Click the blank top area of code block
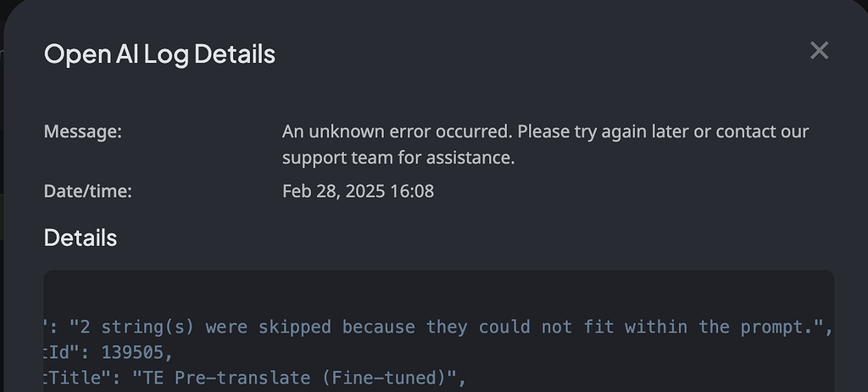The image size is (868, 392). [x=438, y=291]
